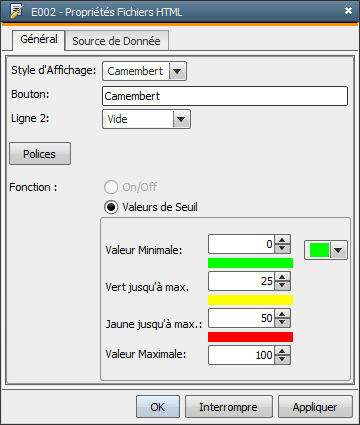360x425 pixels.
Task: Increase Vert jusqu'à max. value
Action: 282,277
